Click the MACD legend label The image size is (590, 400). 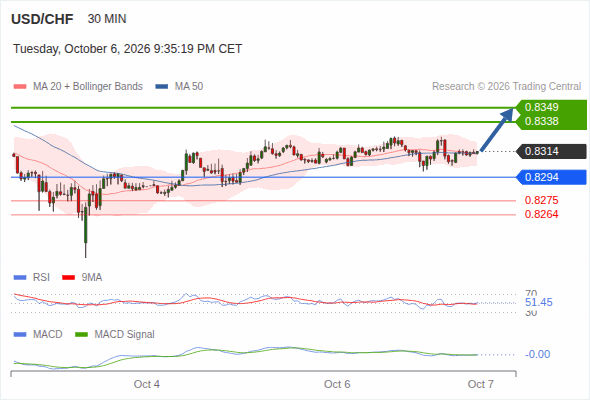[x=48, y=335]
